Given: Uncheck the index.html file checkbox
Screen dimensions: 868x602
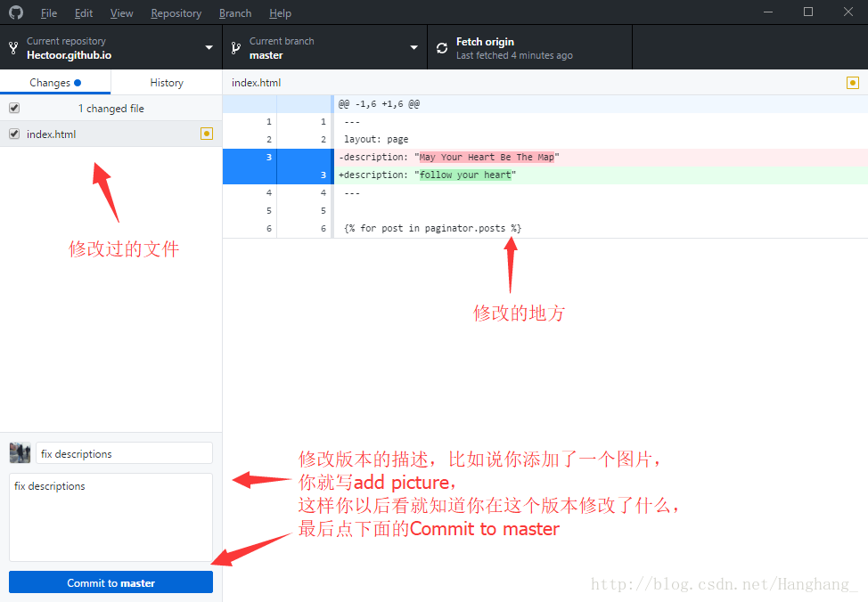Looking at the screenshot, I should [x=14, y=134].
